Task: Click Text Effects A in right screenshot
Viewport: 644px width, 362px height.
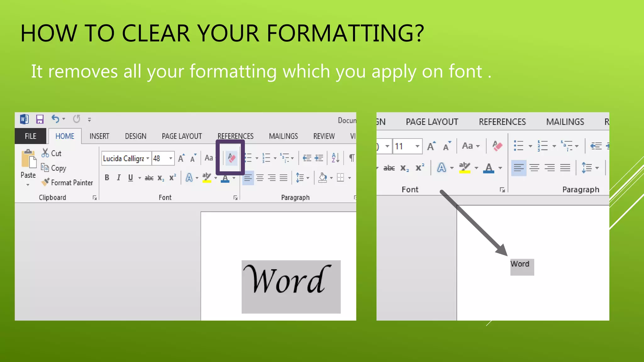Action: 441,167
